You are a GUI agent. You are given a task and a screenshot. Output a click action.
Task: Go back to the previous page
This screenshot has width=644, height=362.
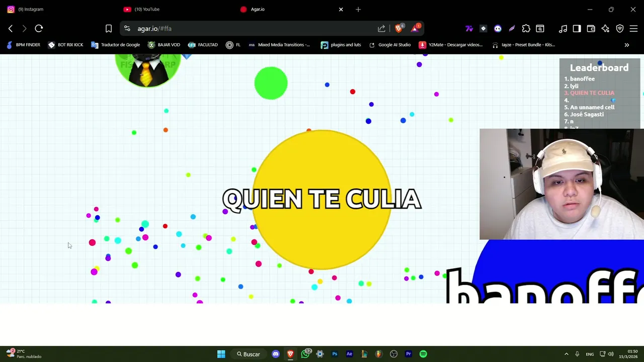(11, 29)
